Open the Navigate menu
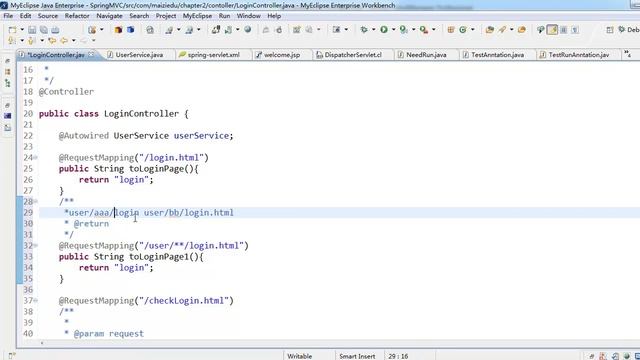The width and height of the screenshot is (640, 360). tap(109, 16)
